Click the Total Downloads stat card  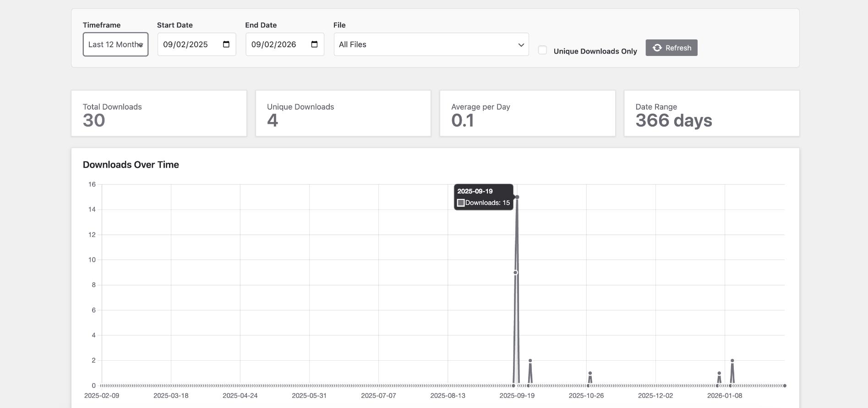pos(159,113)
